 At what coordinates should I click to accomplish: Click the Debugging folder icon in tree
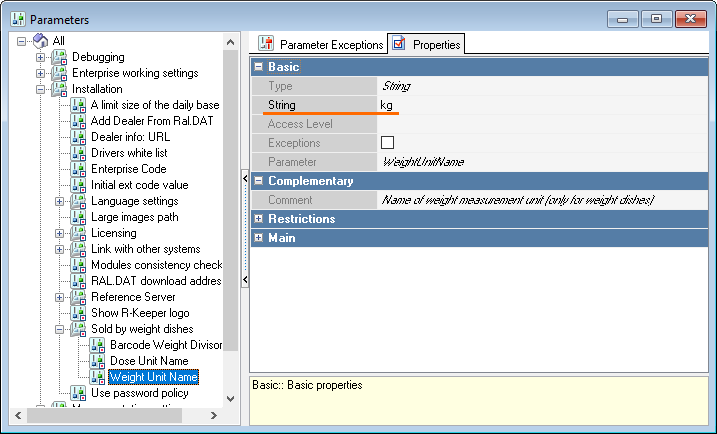[x=59, y=57]
